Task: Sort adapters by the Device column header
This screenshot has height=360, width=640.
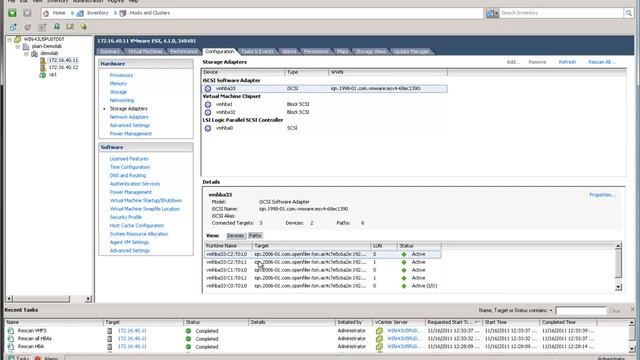Action: pyautogui.click(x=243, y=72)
